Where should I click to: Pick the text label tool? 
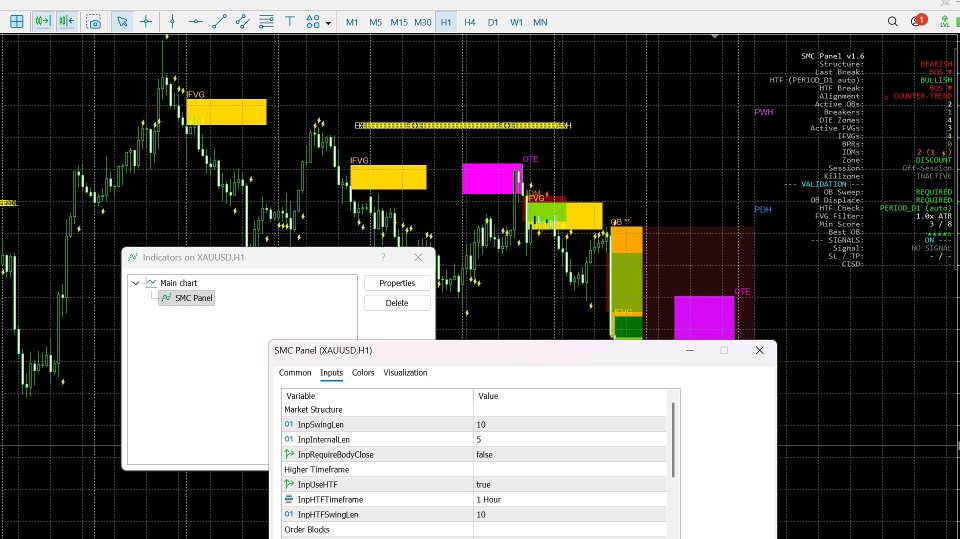coord(290,22)
